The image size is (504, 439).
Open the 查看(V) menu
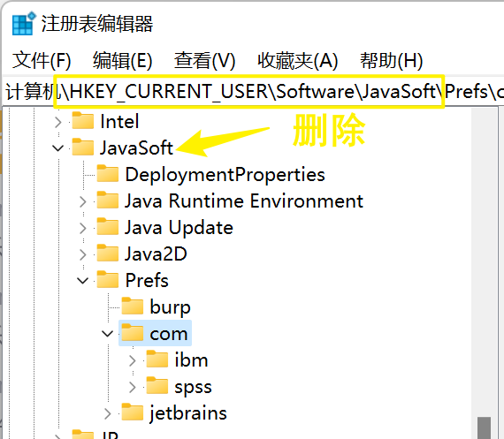pos(205,60)
